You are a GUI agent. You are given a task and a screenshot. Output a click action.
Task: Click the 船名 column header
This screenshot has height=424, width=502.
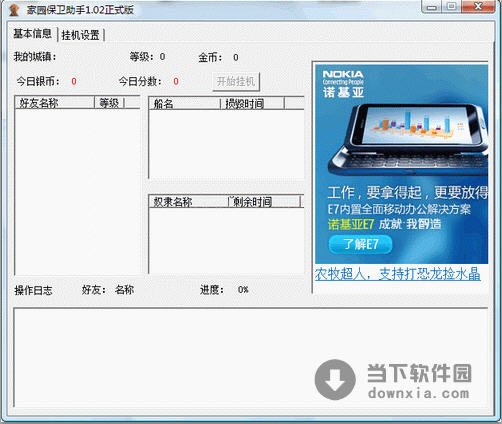coord(184,104)
